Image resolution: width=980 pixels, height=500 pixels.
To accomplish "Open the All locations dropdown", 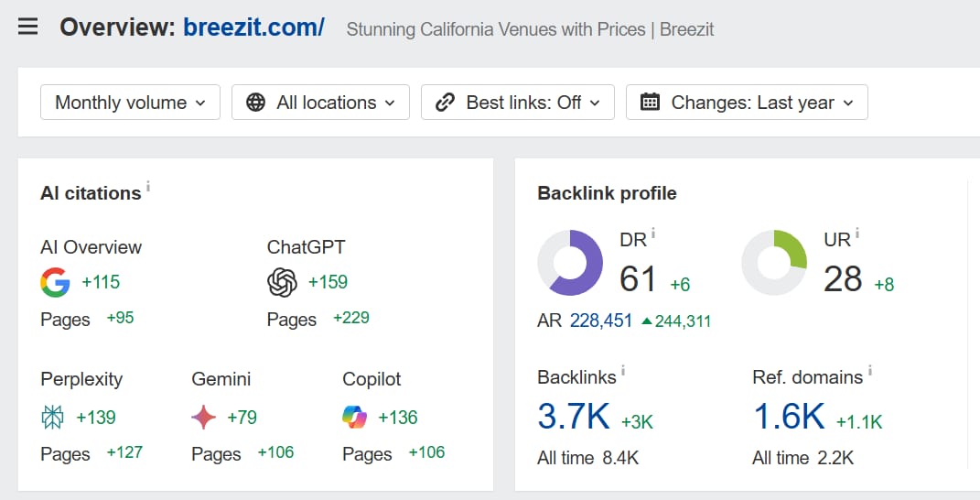I will (319, 103).
